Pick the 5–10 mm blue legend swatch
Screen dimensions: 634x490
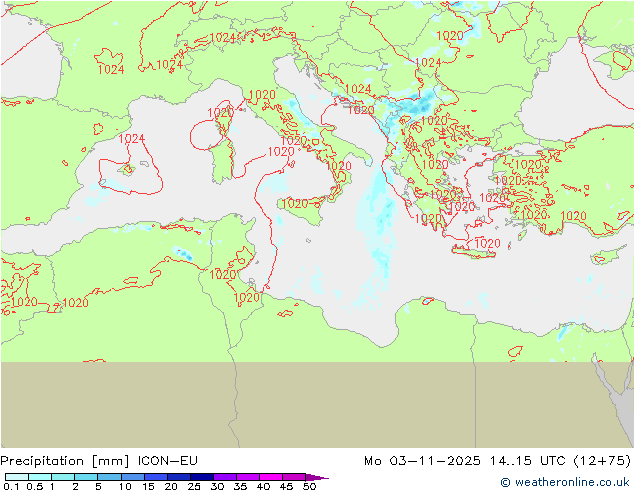[109, 477]
